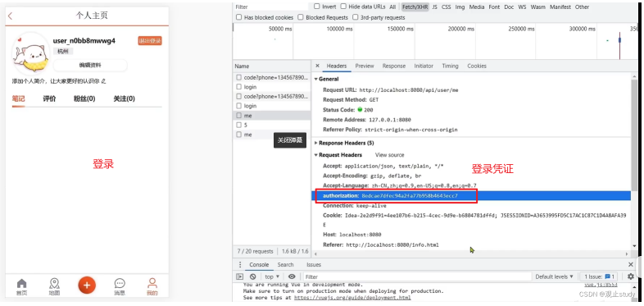Image resolution: width=644 pixels, height=306 pixels.
Task: Select the All request type filter
Action: [x=392, y=7]
